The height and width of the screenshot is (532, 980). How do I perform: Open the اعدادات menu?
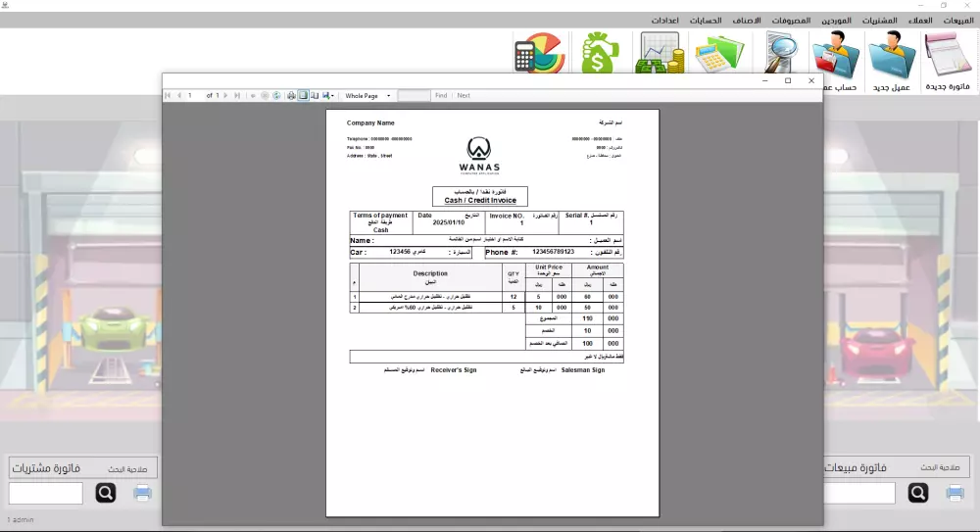(x=665, y=21)
